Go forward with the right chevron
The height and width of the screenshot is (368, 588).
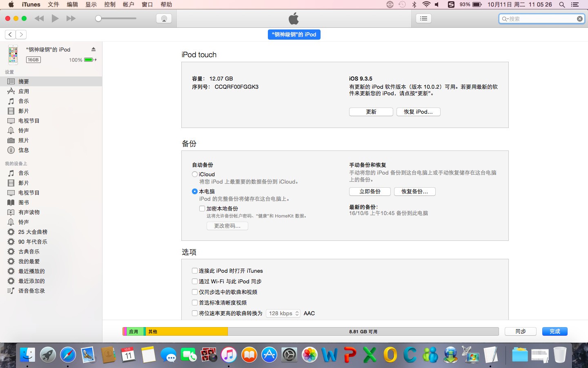pos(21,35)
